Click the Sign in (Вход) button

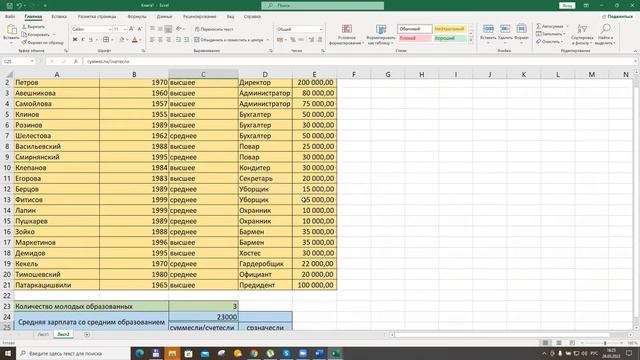[567, 5]
